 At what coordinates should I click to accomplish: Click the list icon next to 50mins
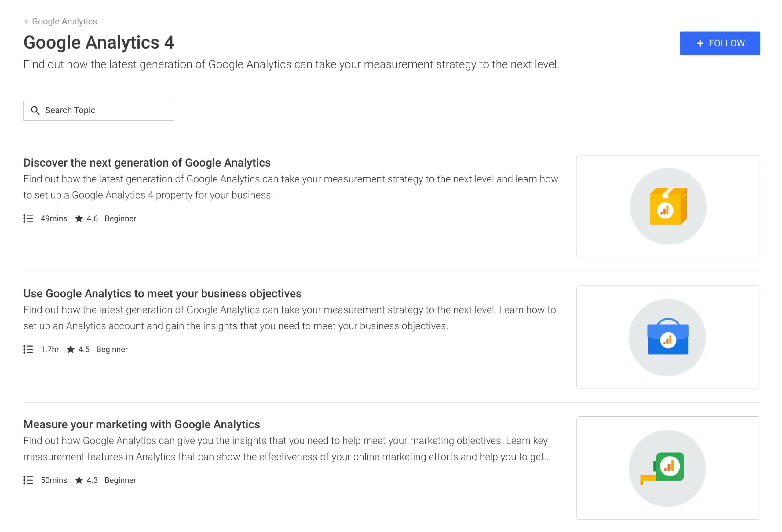28,481
